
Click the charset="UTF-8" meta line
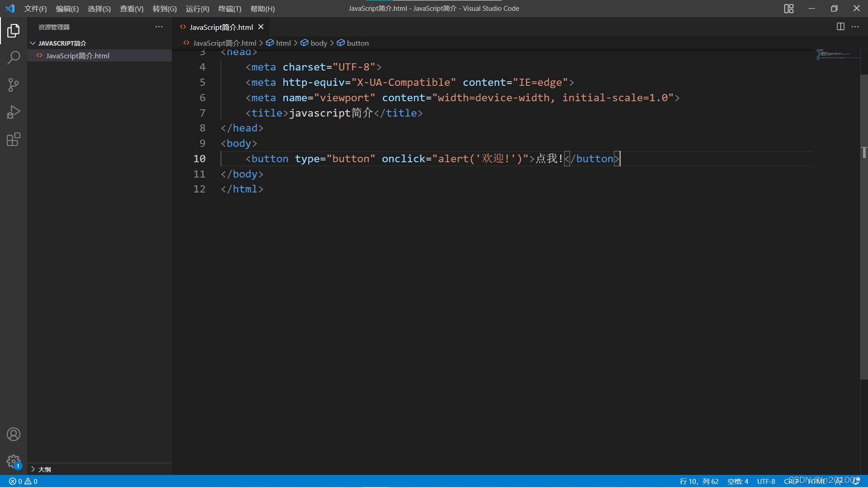(313, 67)
